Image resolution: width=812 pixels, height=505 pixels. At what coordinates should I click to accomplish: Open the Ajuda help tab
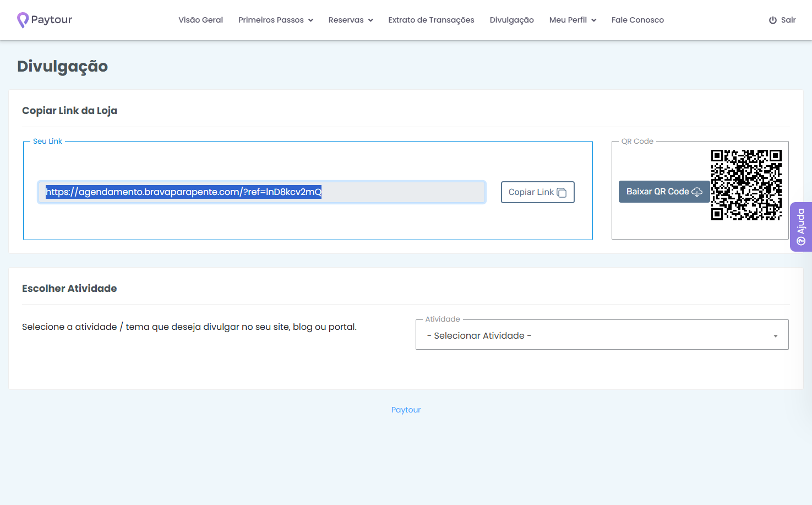pyautogui.click(x=801, y=227)
